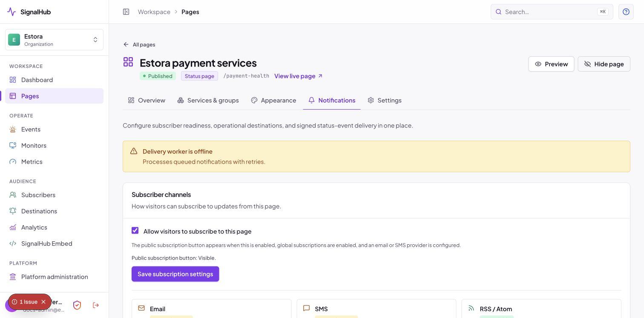Click the purple grid icon beside page title
This screenshot has width=644, height=318.
pyautogui.click(x=128, y=62)
